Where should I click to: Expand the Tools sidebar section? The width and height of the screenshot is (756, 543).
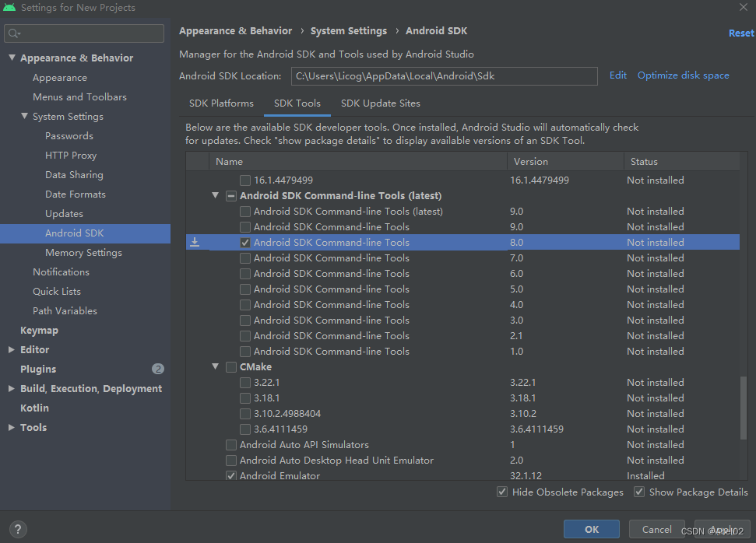(x=11, y=427)
